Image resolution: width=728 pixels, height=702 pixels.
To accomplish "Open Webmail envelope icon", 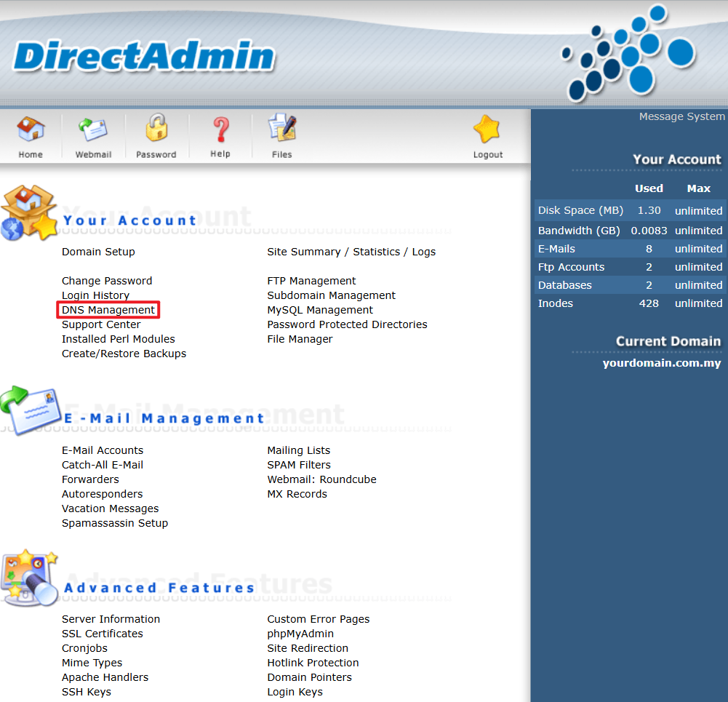I will [x=93, y=129].
